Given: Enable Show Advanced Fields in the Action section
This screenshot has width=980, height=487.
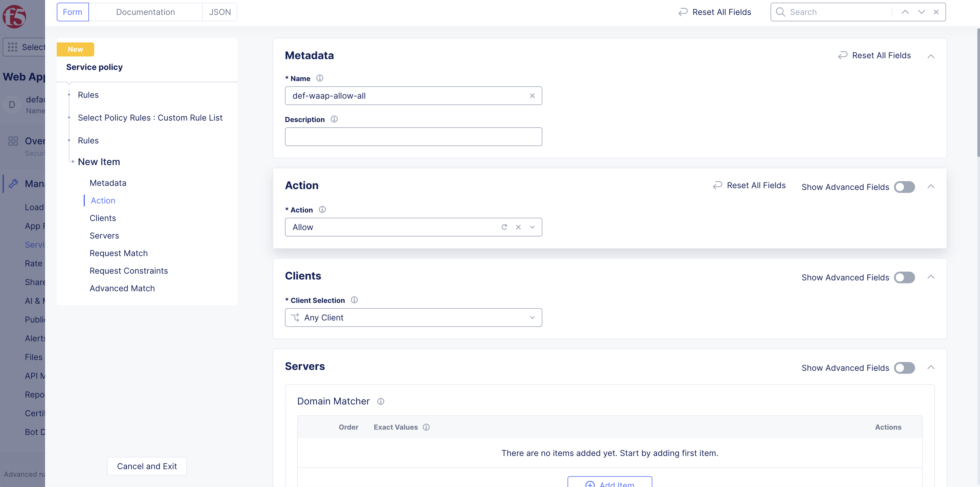Looking at the screenshot, I should tap(904, 187).
